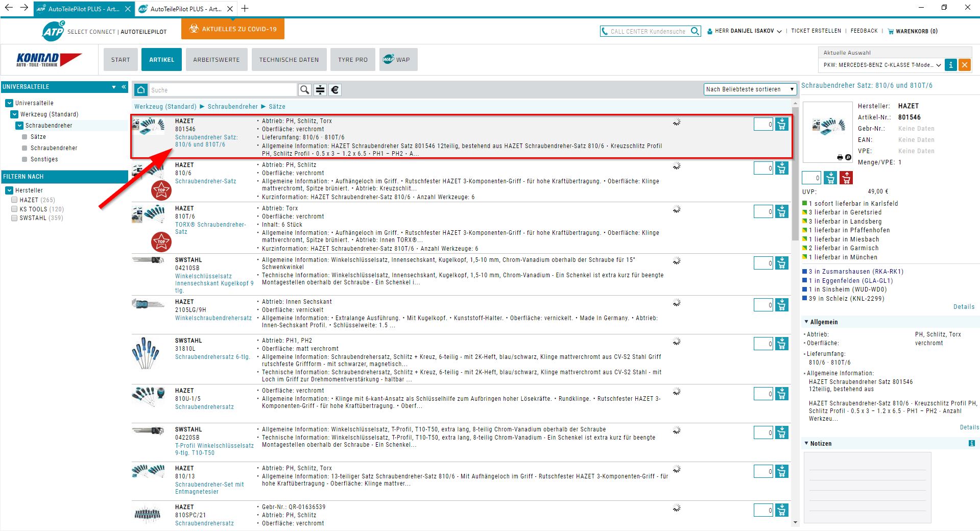The width and height of the screenshot is (980, 531).
Task: Open the ARBEITSWERTE tab
Action: pyautogui.click(x=217, y=60)
